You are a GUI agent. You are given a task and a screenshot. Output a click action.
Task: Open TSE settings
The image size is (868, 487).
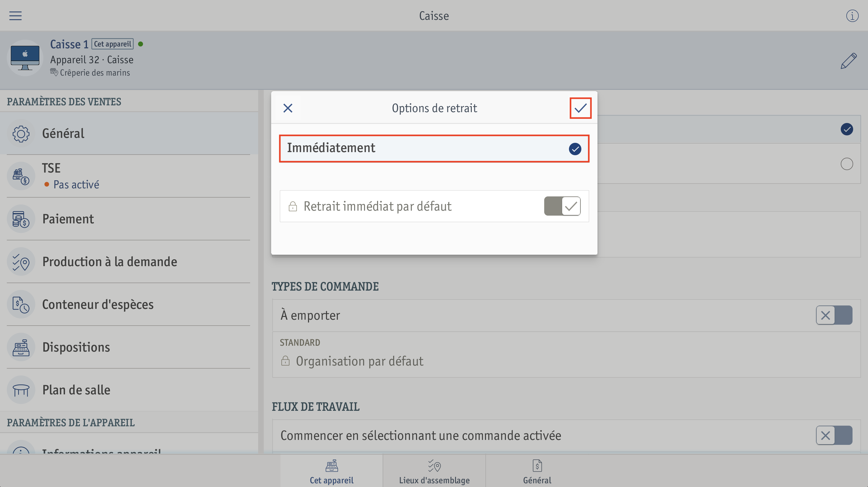(129, 176)
